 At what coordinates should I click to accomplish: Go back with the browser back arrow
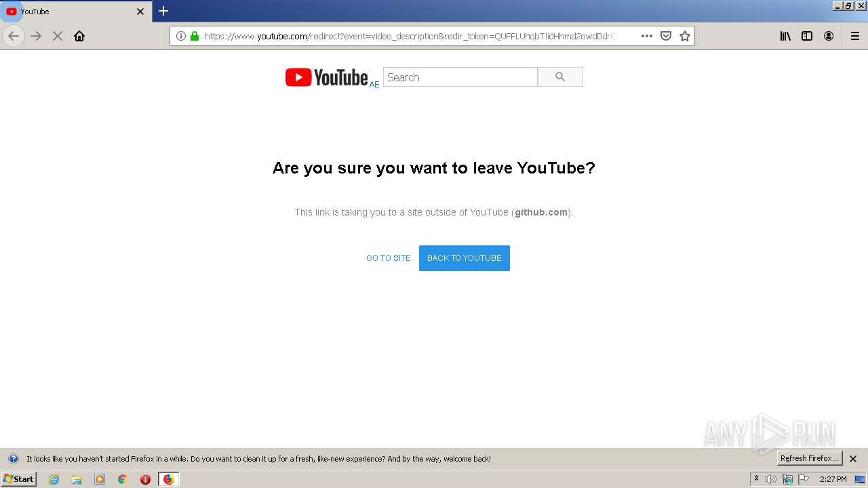14,36
